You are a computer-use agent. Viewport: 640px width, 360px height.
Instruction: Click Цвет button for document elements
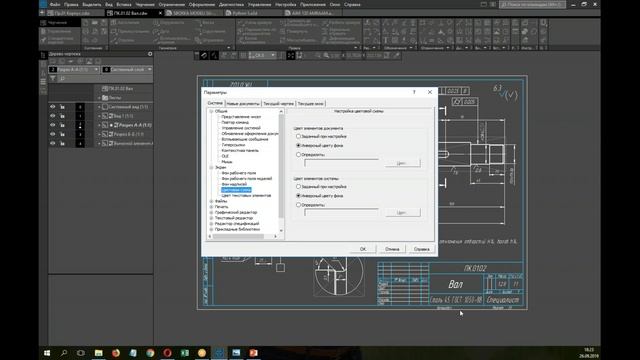[402, 163]
